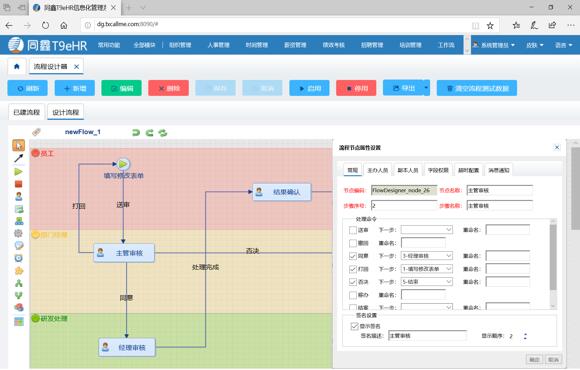Click the paperclip icon beside newFlow_1
580x370 pixels.
36,132
